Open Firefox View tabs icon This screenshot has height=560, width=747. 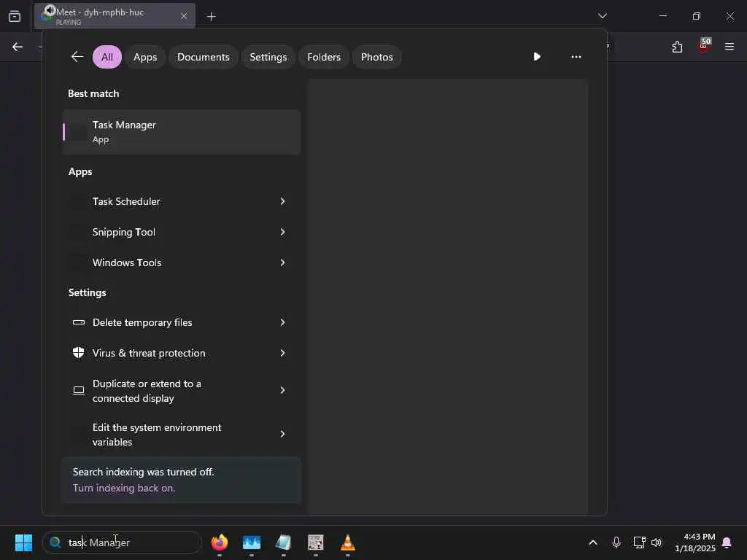coord(15,16)
